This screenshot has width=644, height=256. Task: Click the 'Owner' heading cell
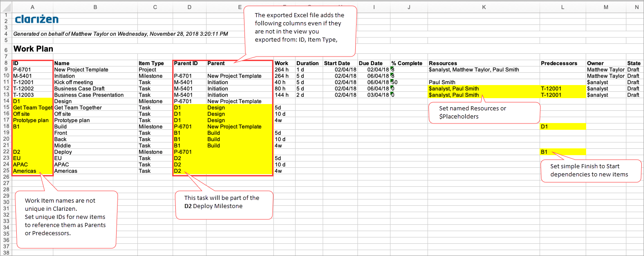point(606,63)
